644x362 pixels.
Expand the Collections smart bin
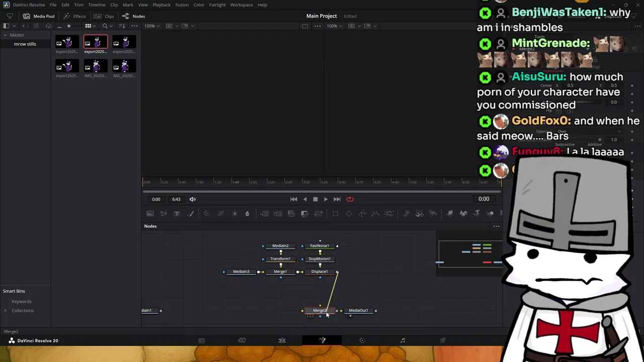[x=5, y=310]
